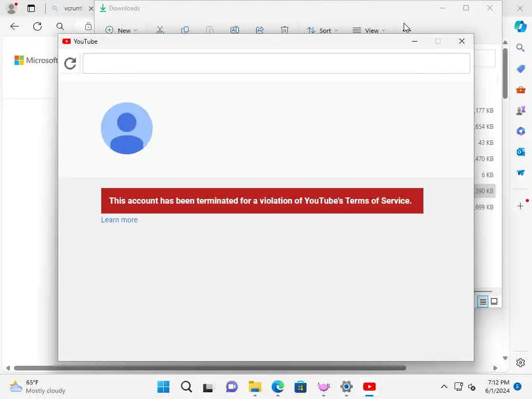
Task: Select the 654 KB file row
Action: [x=485, y=127]
